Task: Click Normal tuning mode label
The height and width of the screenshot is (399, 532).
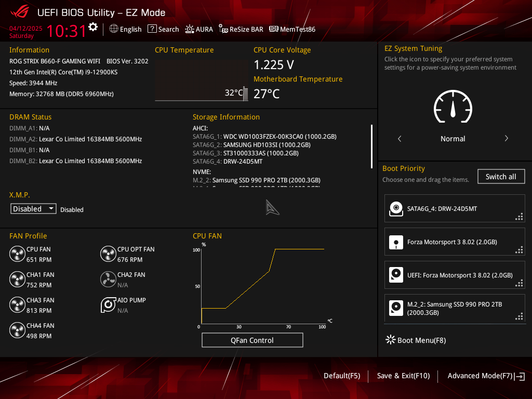Action: pos(453,138)
